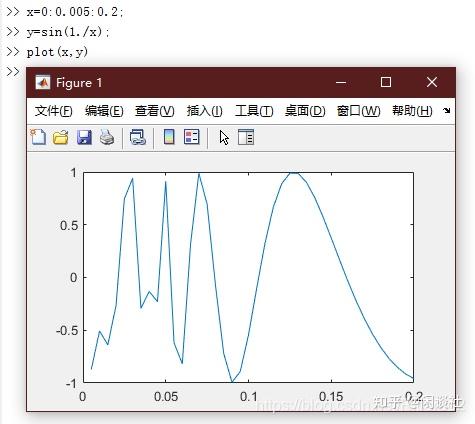Open the Property Inspector toolbar icon
The image size is (475, 424).
pyautogui.click(x=246, y=137)
